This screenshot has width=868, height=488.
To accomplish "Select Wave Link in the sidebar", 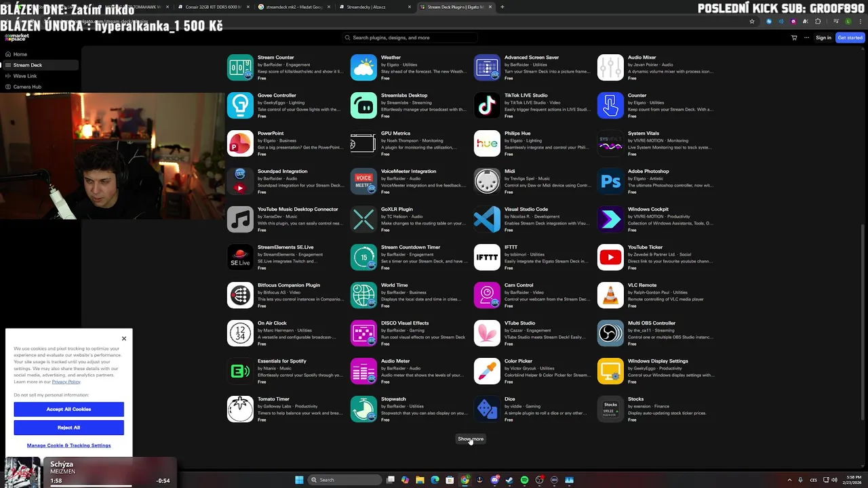I will coord(41,76).
